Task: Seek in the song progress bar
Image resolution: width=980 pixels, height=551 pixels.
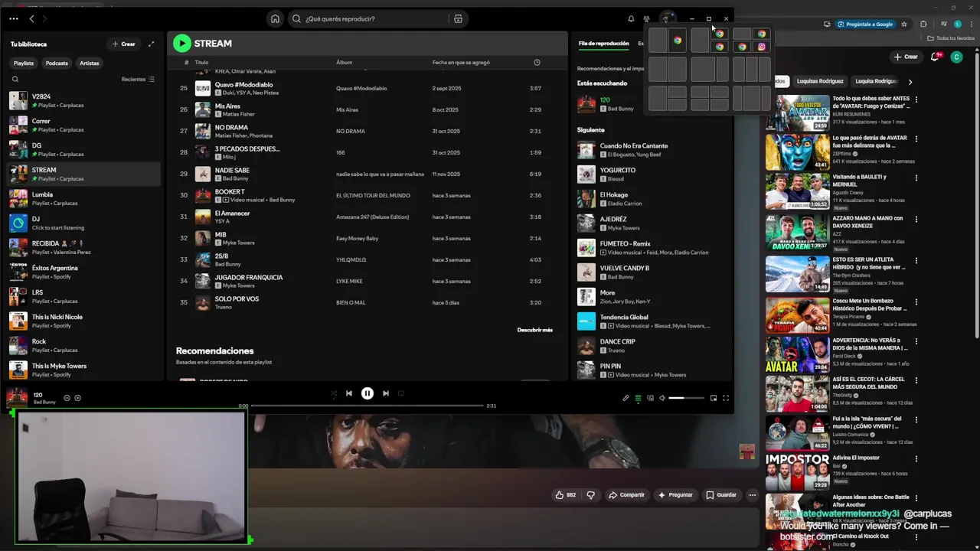Action: click(367, 406)
